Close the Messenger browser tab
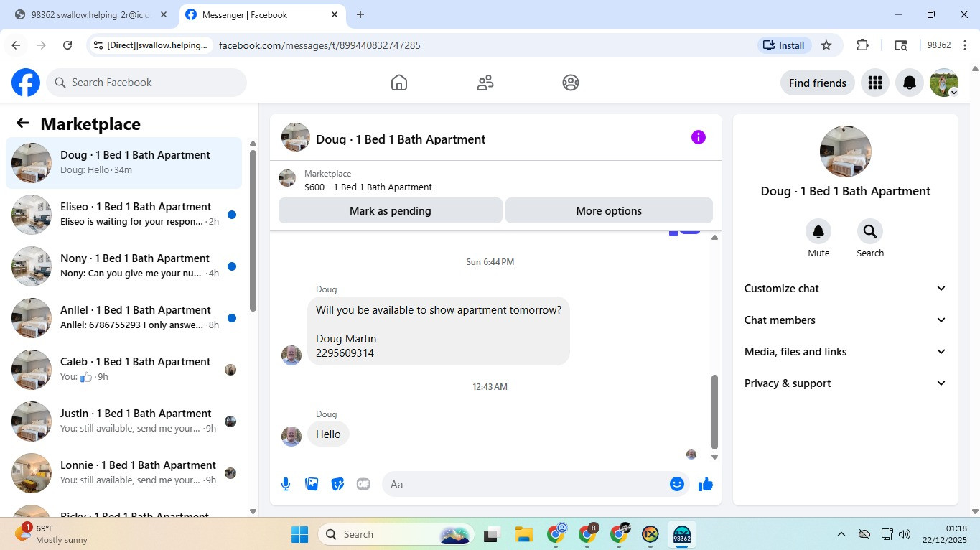Screen dimensions: 980x550 tap(335, 14)
